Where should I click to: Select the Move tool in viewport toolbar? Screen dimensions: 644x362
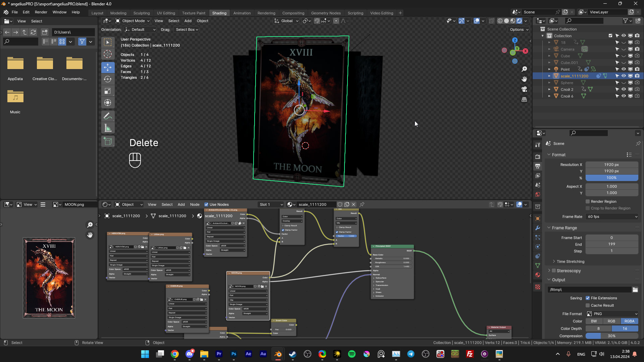coord(108,67)
